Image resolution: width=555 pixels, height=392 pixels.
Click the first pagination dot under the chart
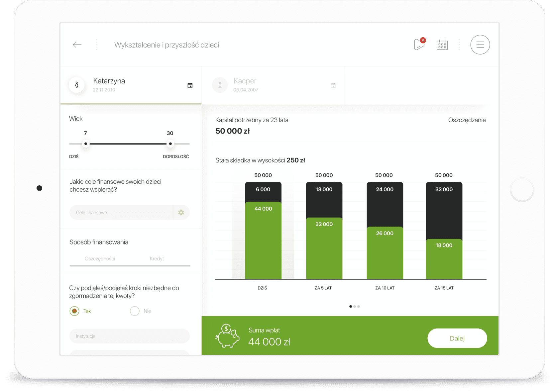pos(351,306)
